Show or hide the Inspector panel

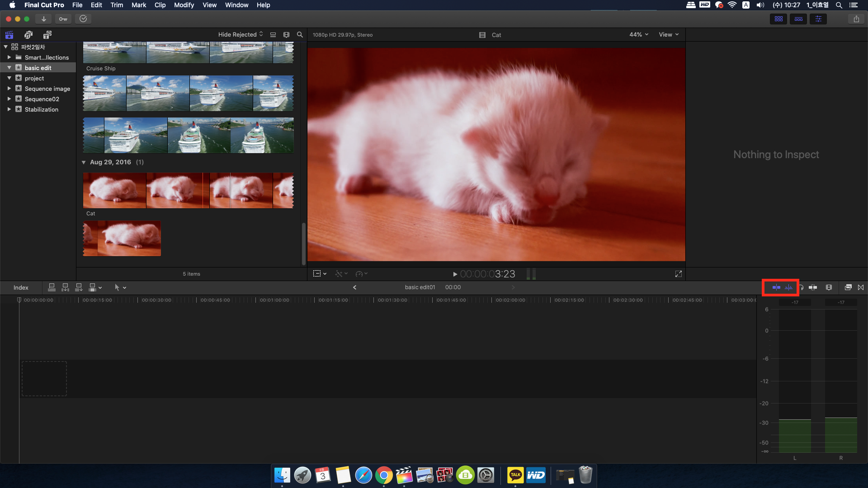click(x=818, y=19)
